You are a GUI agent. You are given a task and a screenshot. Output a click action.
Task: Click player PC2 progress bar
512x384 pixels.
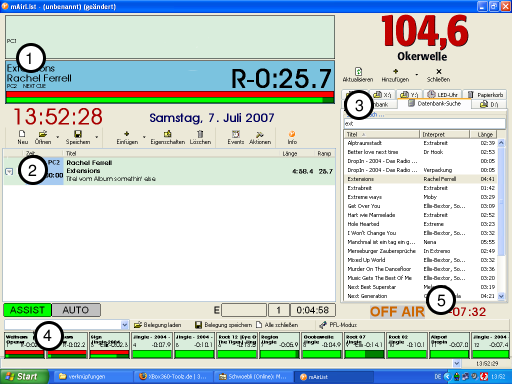pos(170,97)
